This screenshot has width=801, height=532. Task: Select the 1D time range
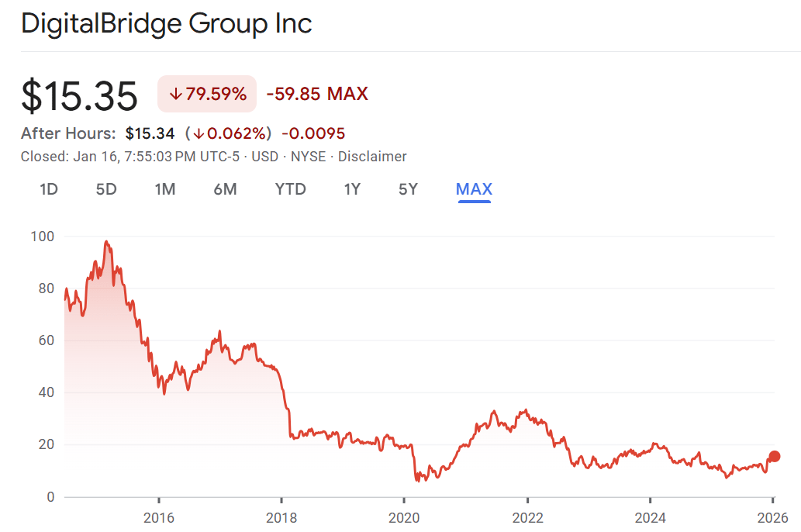tap(48, 188)
